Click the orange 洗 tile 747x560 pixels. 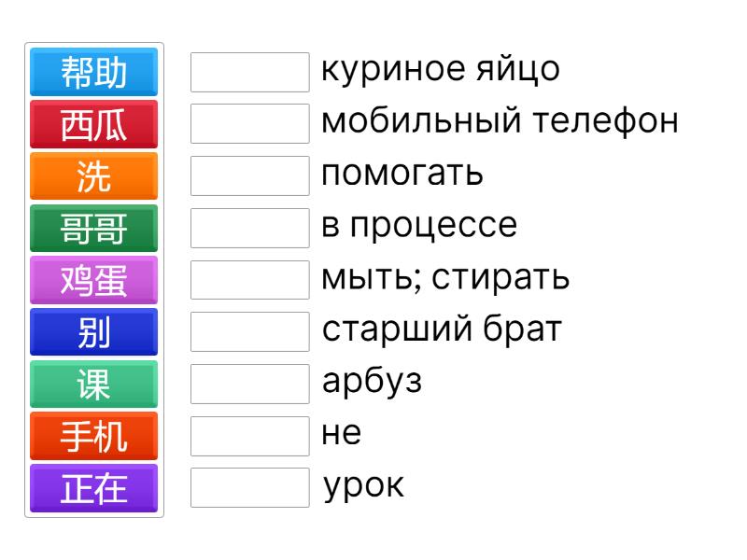click(x=93, y=177)
